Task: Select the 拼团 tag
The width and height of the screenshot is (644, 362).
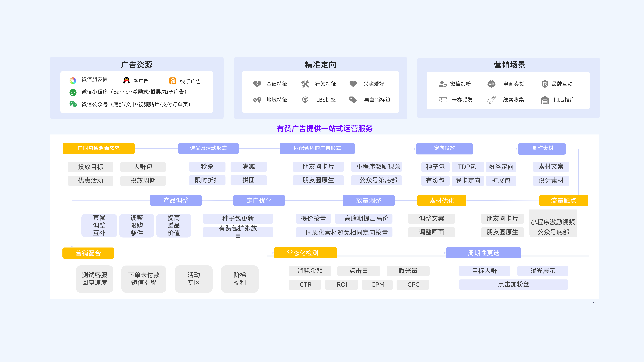Action: (248, 180)
